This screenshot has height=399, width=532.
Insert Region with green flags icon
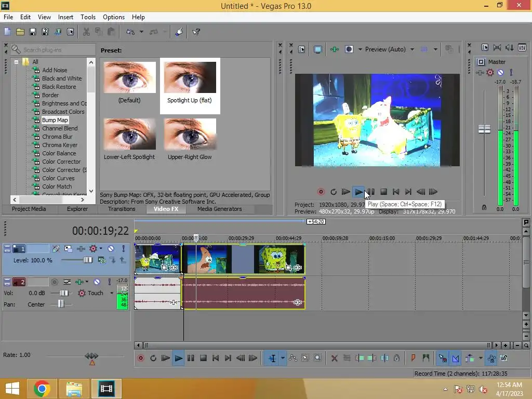click(426, 358)
